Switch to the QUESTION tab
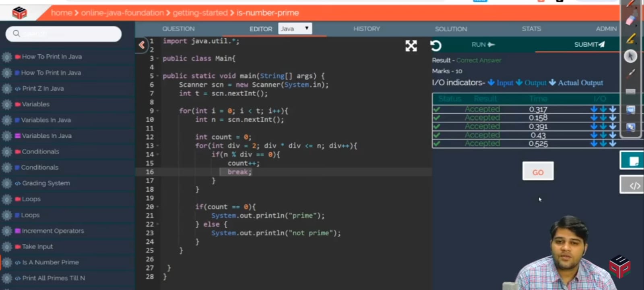This screenshot has height=290, width=644. (x=178, y=29)
